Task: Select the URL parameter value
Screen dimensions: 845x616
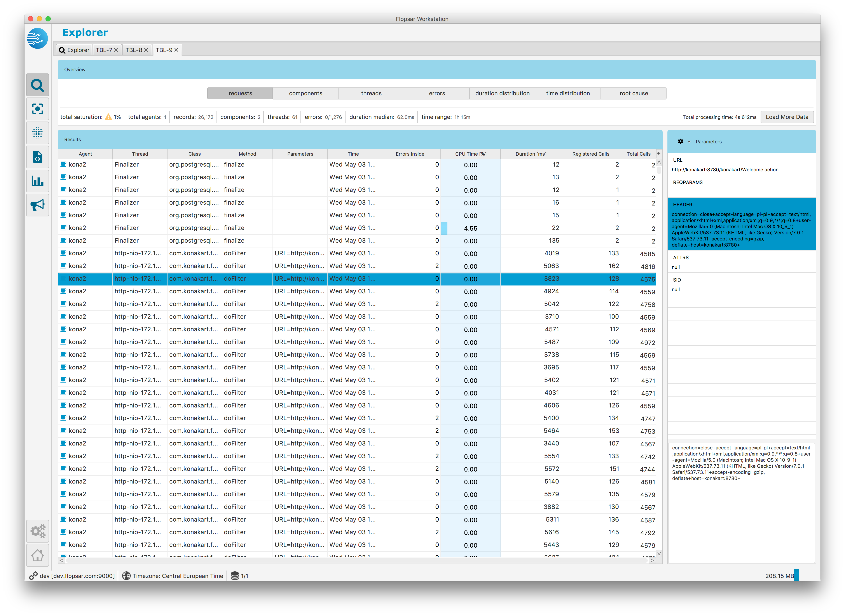Action: (x=725, y=170)
